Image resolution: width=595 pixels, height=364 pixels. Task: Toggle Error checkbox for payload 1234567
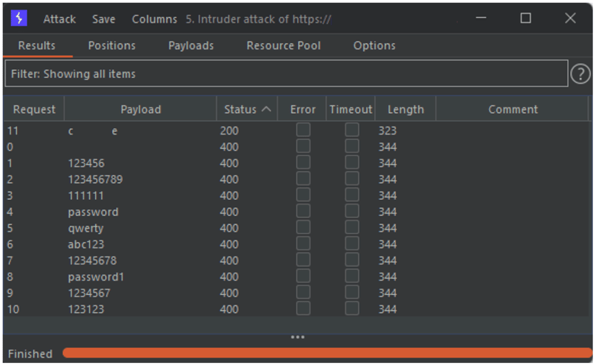[303, 293]
